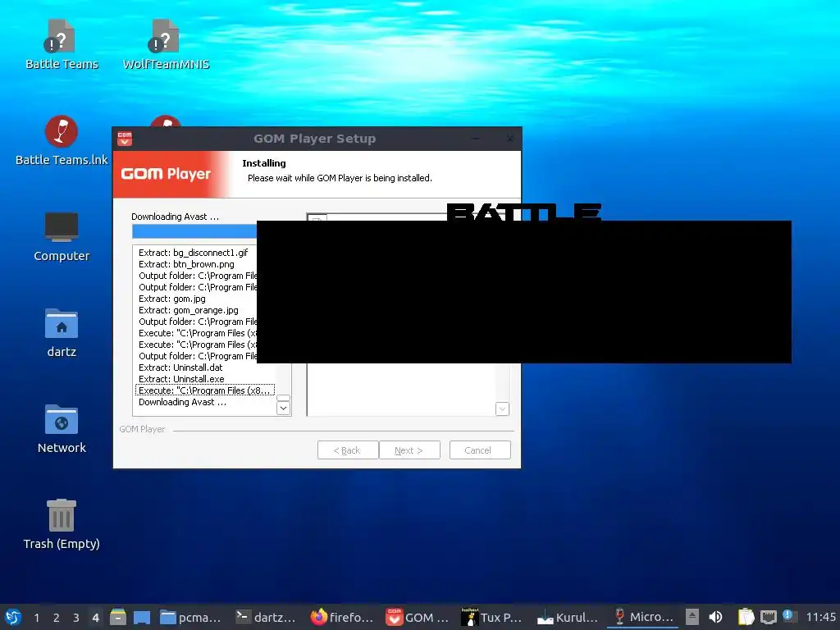Switch to the GOM taskbar entry

417,617
